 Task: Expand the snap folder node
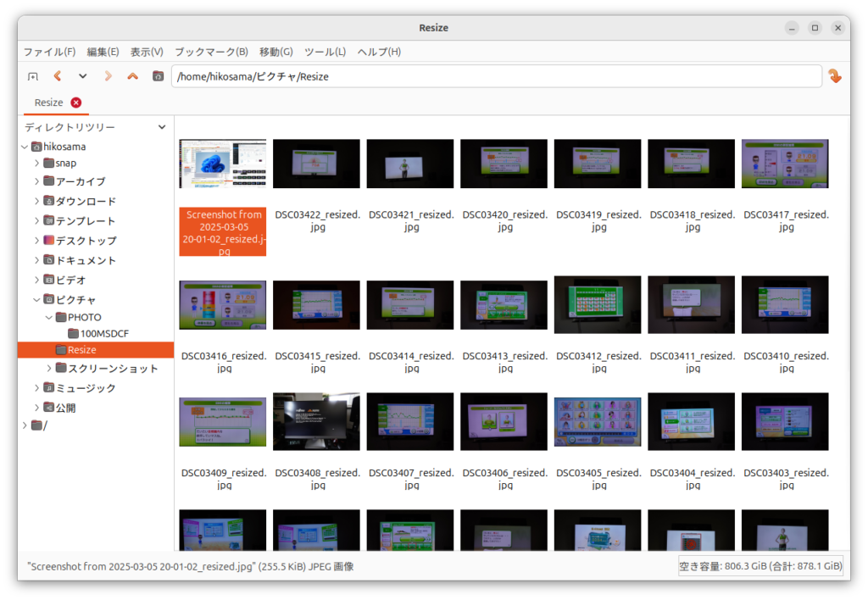pos(37,163)
